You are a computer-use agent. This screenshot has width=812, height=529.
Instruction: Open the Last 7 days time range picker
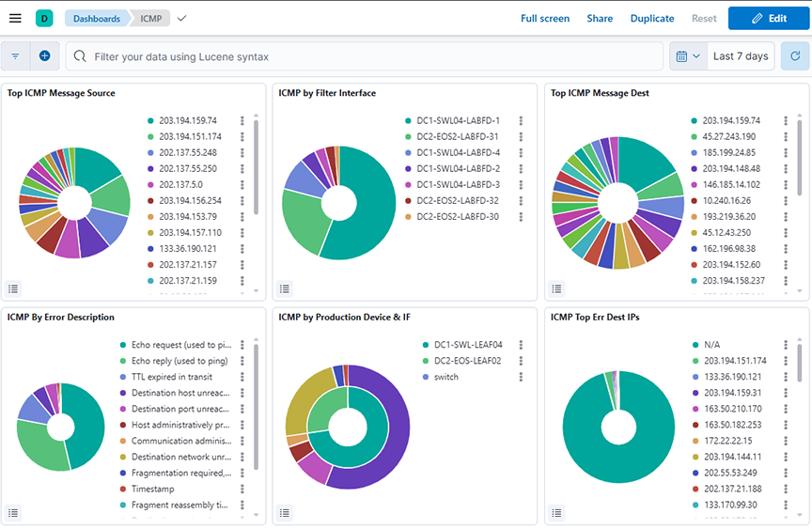741,56
